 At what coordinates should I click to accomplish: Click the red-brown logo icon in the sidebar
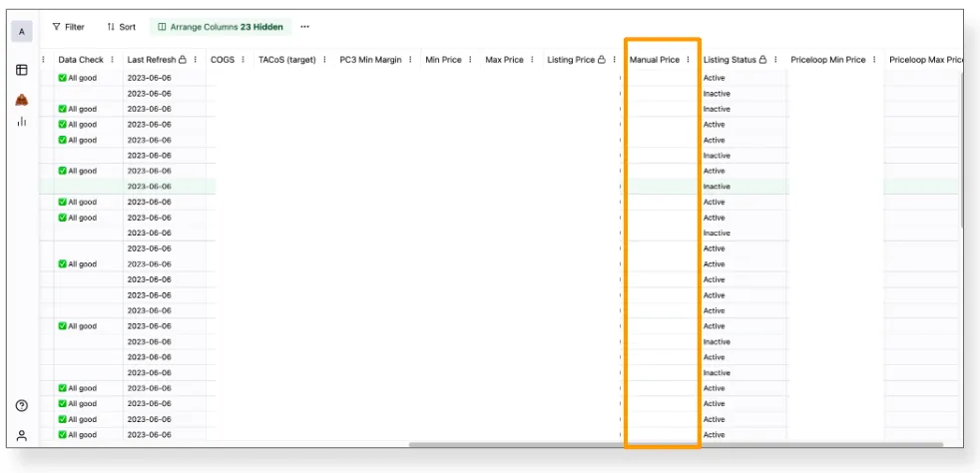[22, 100]
